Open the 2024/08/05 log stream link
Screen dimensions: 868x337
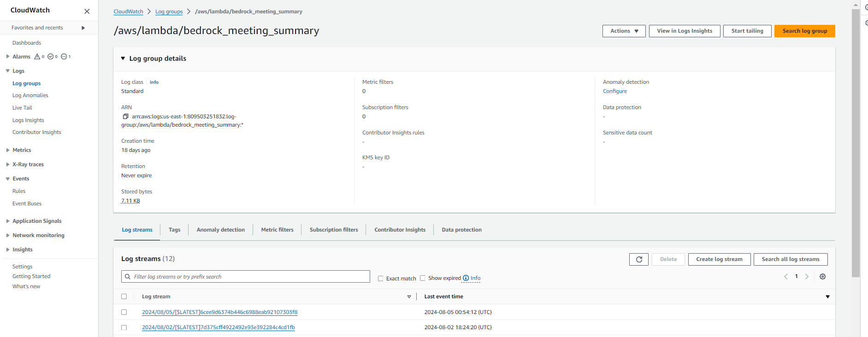pos(219,312)
